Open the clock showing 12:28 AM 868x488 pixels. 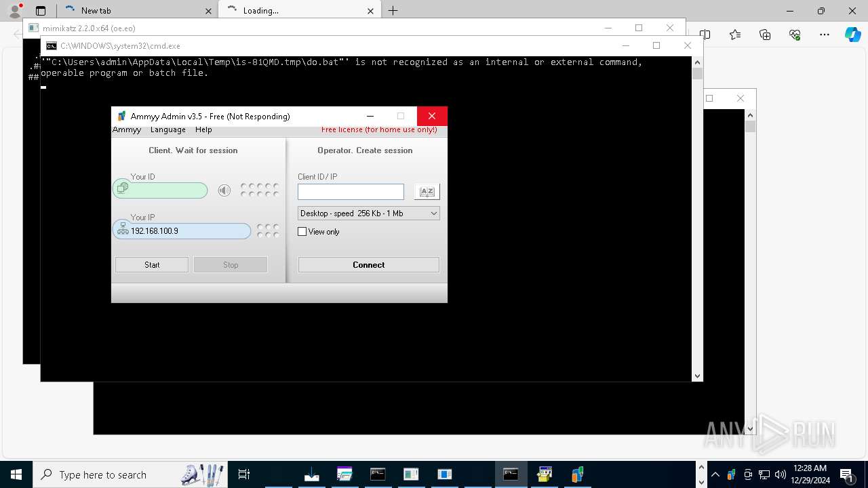coord(810,474)
